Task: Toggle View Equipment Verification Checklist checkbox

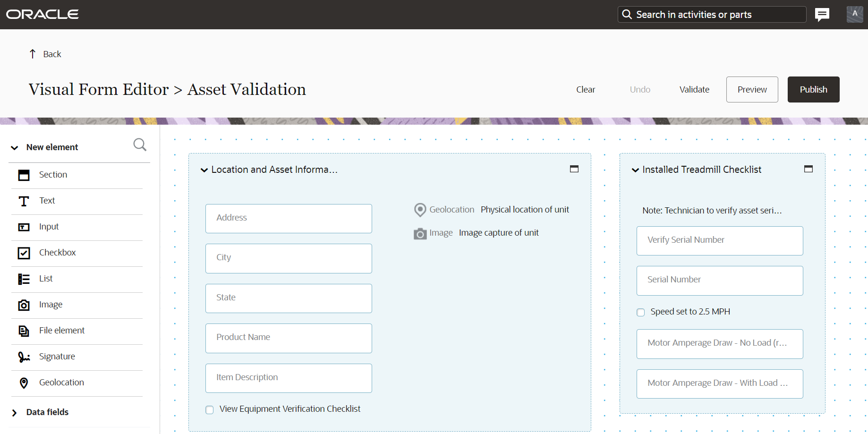Action: click(x=210, y=410)
